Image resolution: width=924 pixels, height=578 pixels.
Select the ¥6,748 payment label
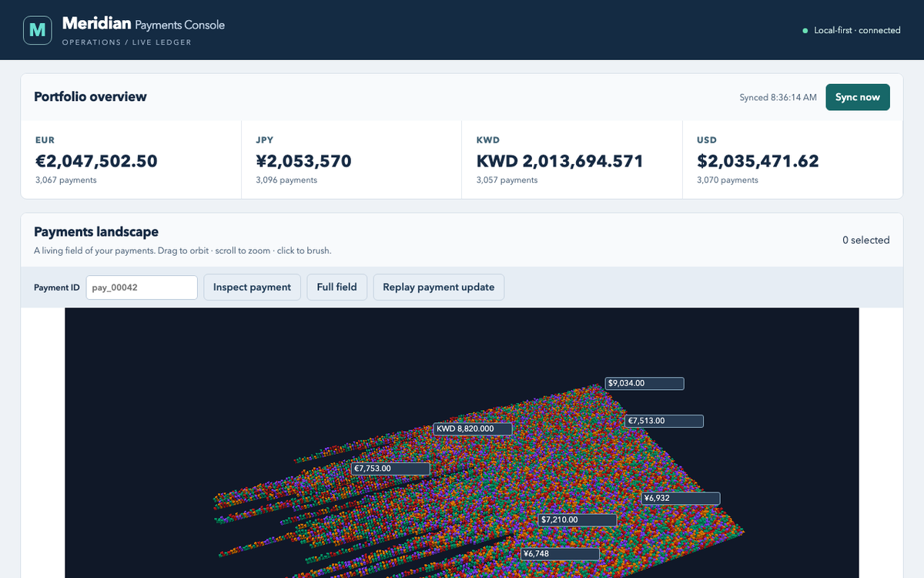tap(560, 554)
